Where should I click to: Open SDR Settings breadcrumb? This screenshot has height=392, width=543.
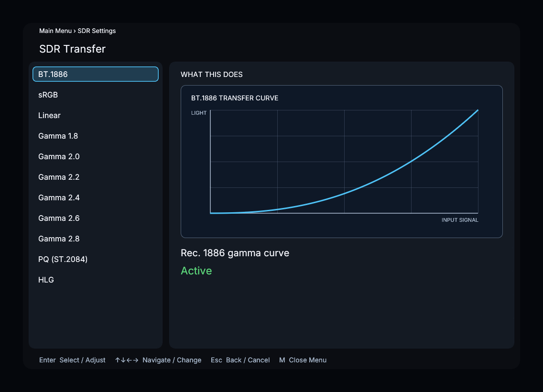[97, 31]
